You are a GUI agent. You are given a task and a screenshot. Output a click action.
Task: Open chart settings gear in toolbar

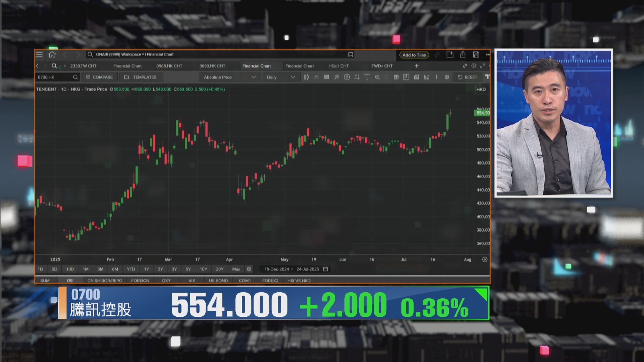tap(447, 77)
